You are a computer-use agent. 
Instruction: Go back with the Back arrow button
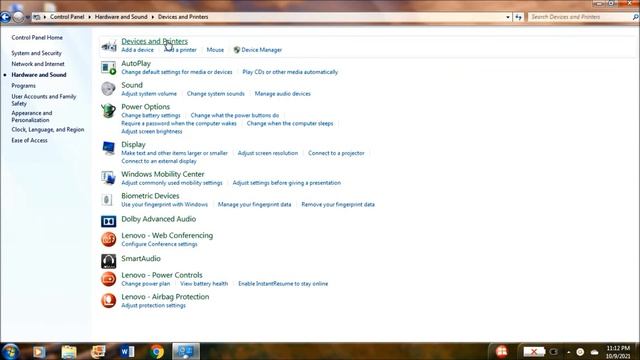coord(5,17)
